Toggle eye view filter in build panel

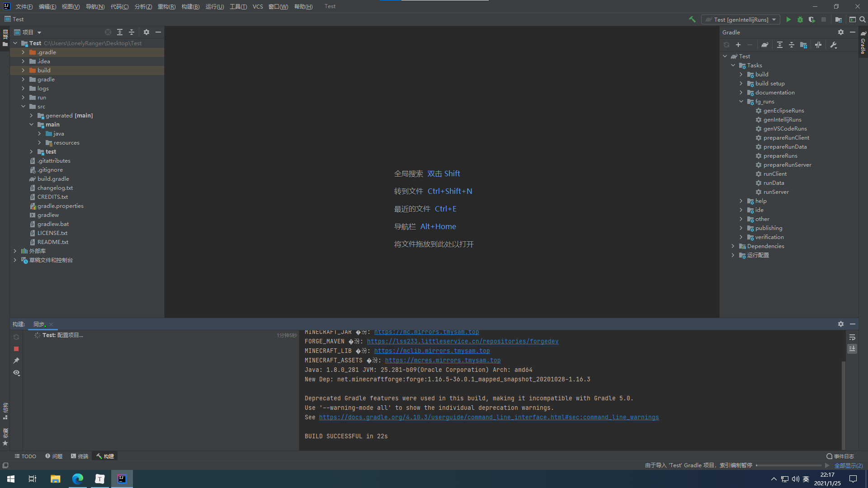point(16,373)
